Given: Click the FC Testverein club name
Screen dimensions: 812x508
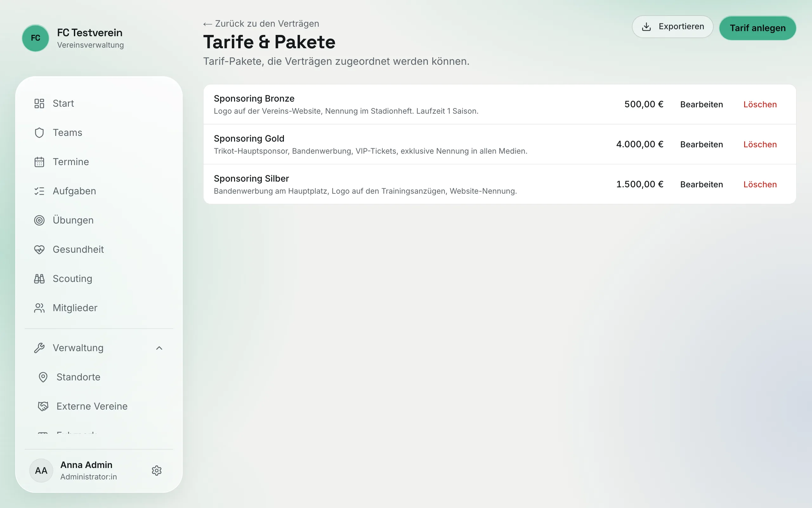Looking at the screenshot, I should pos(89,33).
